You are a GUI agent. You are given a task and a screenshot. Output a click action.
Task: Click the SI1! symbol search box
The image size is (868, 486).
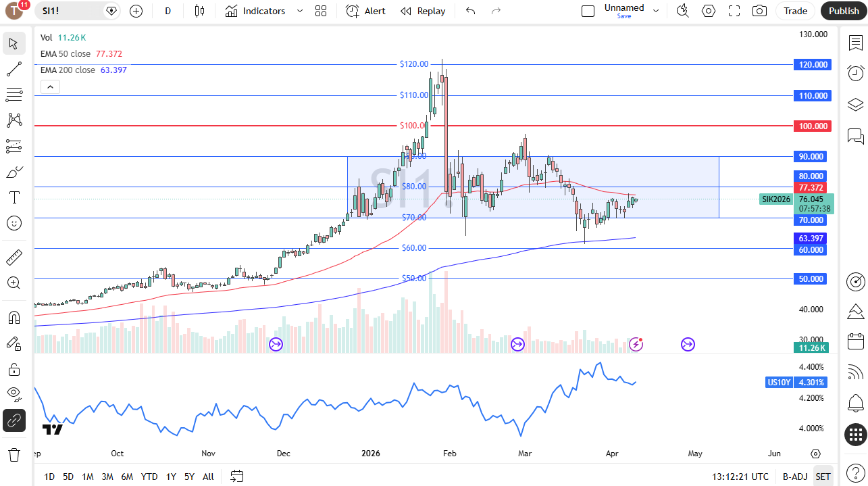[78, 11]
